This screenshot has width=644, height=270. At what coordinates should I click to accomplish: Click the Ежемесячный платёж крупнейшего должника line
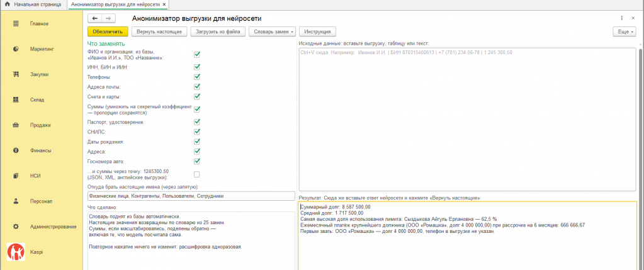(x=443, y=225)
